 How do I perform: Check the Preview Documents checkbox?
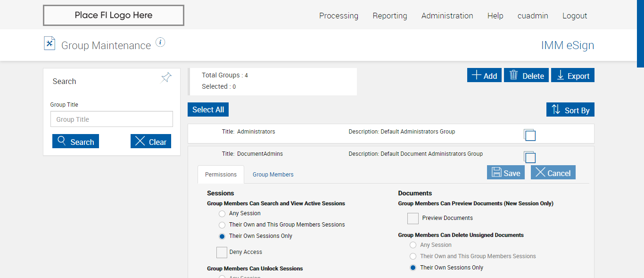coord(413,219)
